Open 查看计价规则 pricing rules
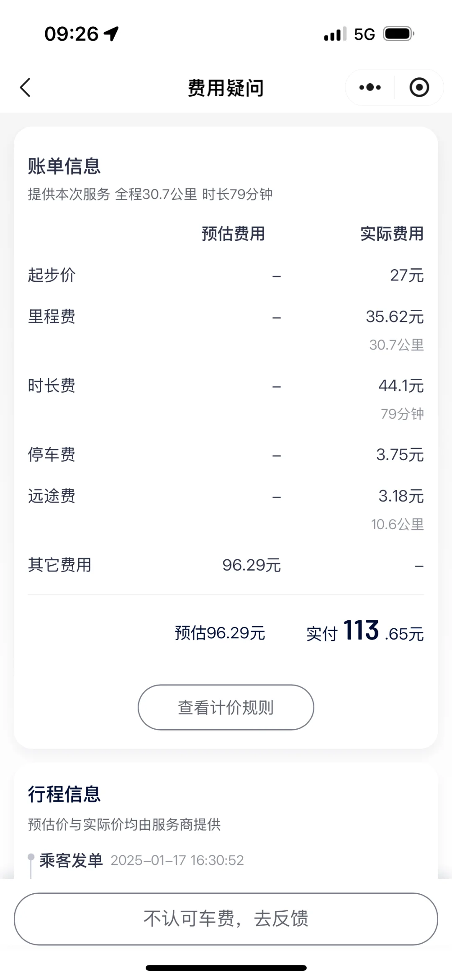452x980 pixels. [226, 707]
